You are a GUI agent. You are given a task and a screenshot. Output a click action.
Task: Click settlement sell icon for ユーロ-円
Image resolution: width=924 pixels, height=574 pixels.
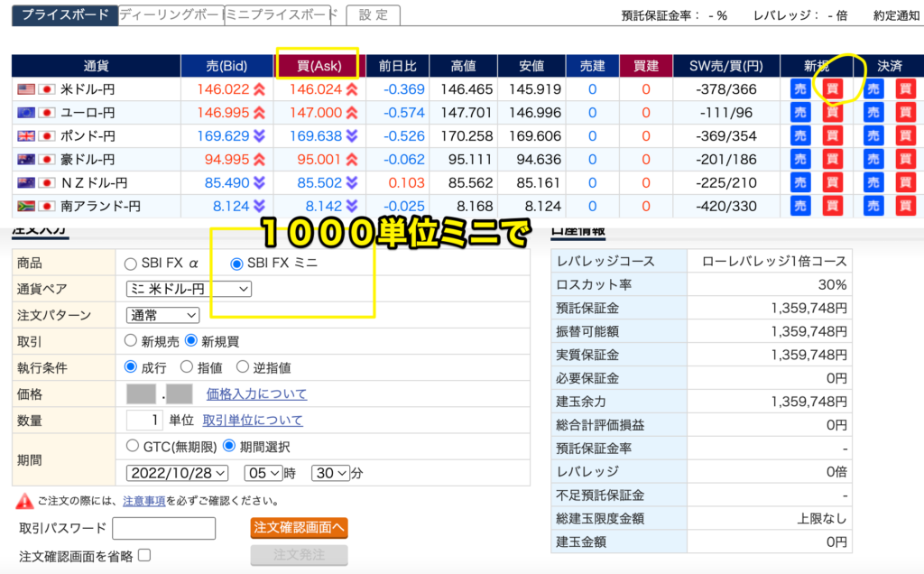tap(873, 113)
